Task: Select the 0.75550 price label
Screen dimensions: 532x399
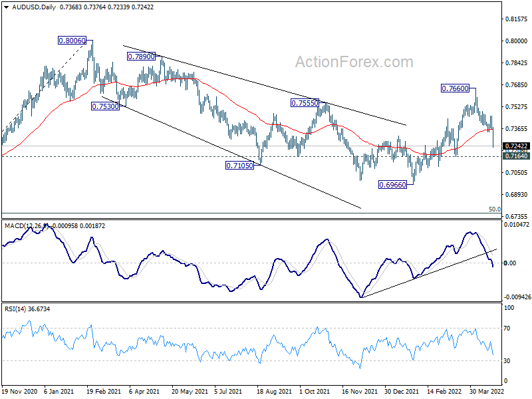Action: [x=305, y=103]
